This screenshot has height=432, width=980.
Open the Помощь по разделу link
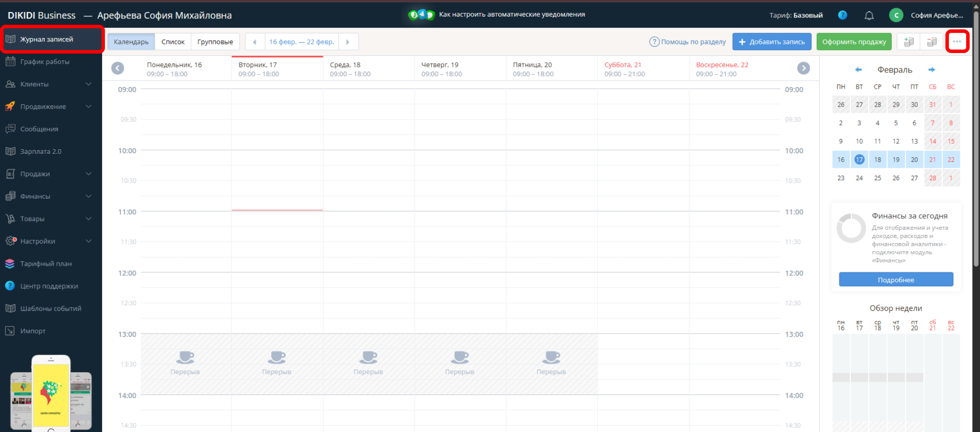pyautogui.click(x=688, y=42)
